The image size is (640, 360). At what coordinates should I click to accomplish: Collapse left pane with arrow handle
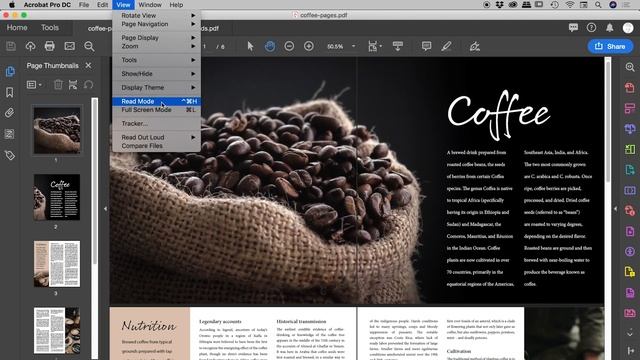(x=105, y=209)
